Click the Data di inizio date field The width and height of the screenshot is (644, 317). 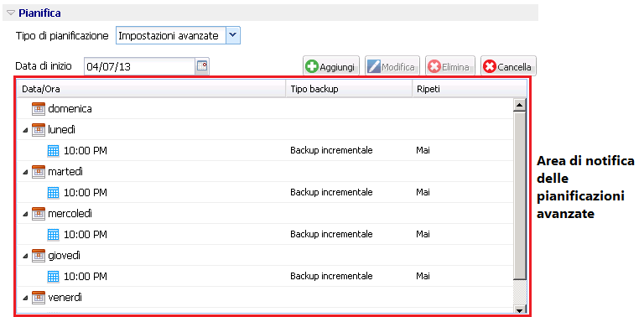click(140, 66)
